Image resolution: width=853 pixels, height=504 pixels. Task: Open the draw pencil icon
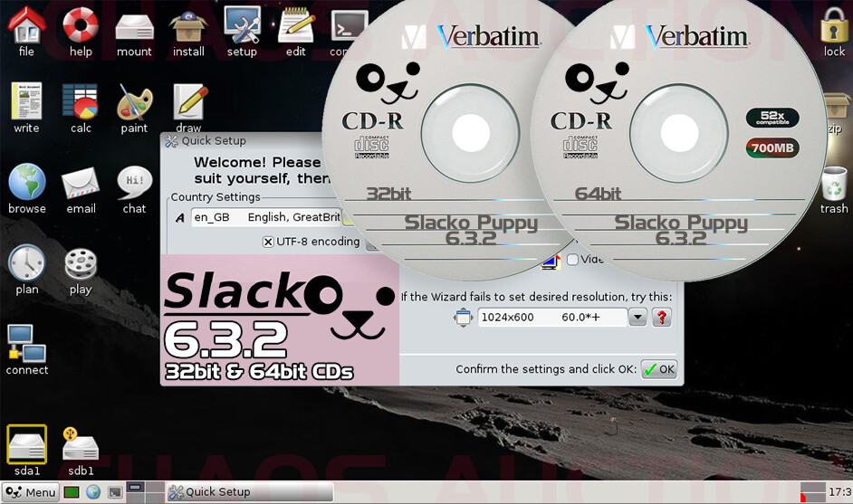(x=190, y=101)
